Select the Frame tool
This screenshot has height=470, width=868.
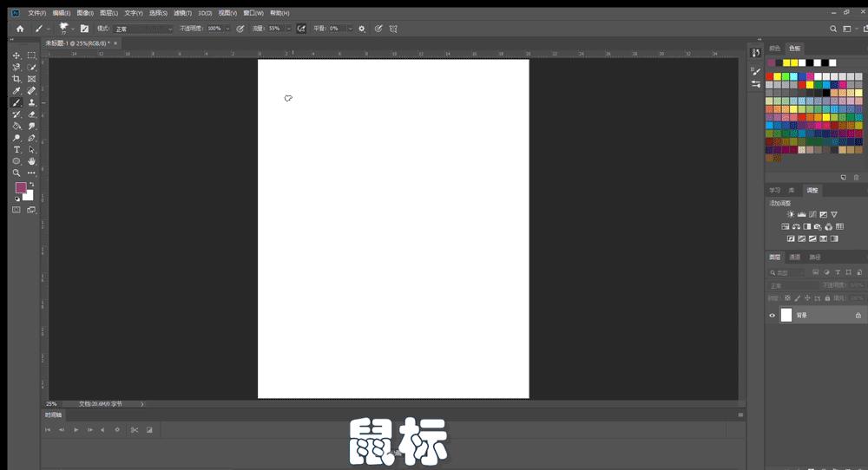(31, 79)
